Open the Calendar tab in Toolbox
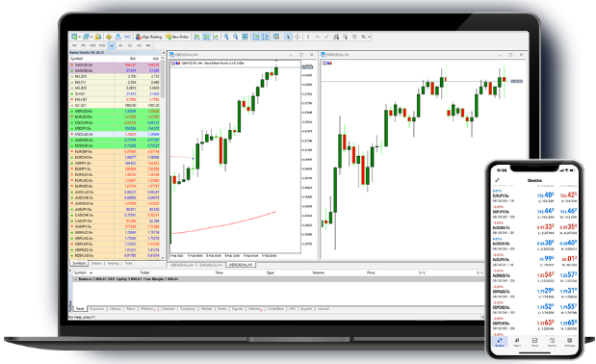The height and width of the screenshot is (364, 596). tap(168, 309)
